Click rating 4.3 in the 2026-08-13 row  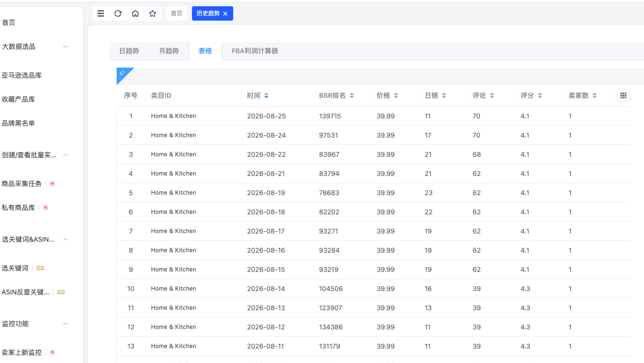click(x=525, y=308)
